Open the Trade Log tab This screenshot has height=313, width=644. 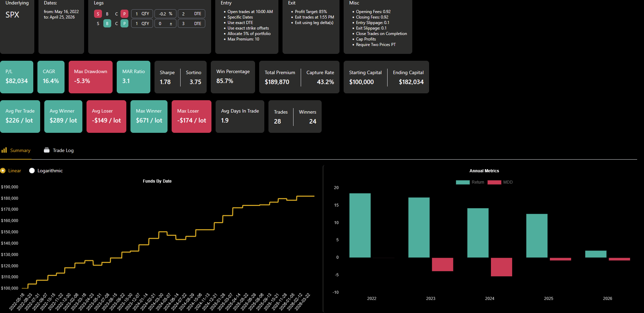pos(59,150)
